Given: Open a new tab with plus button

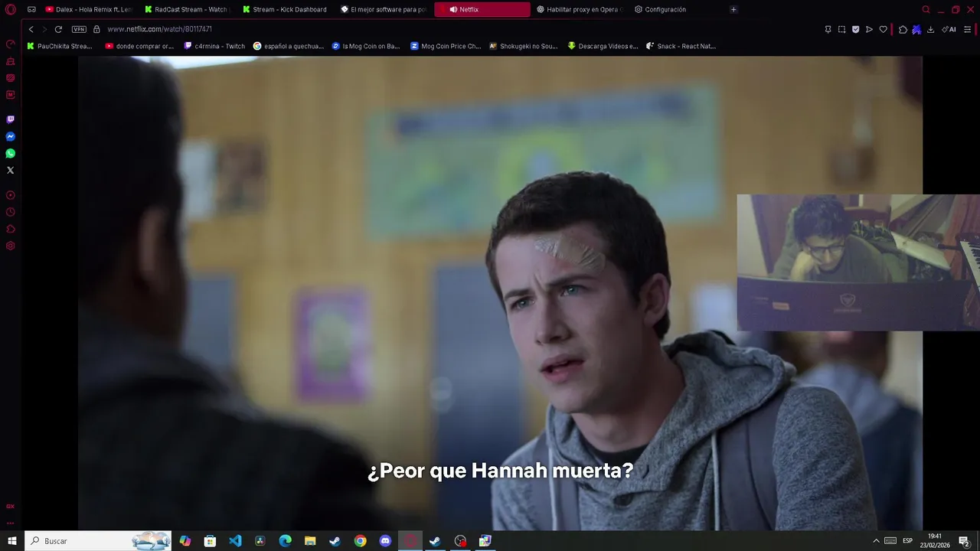Looking at the screenshot, I should pos(733,10).
